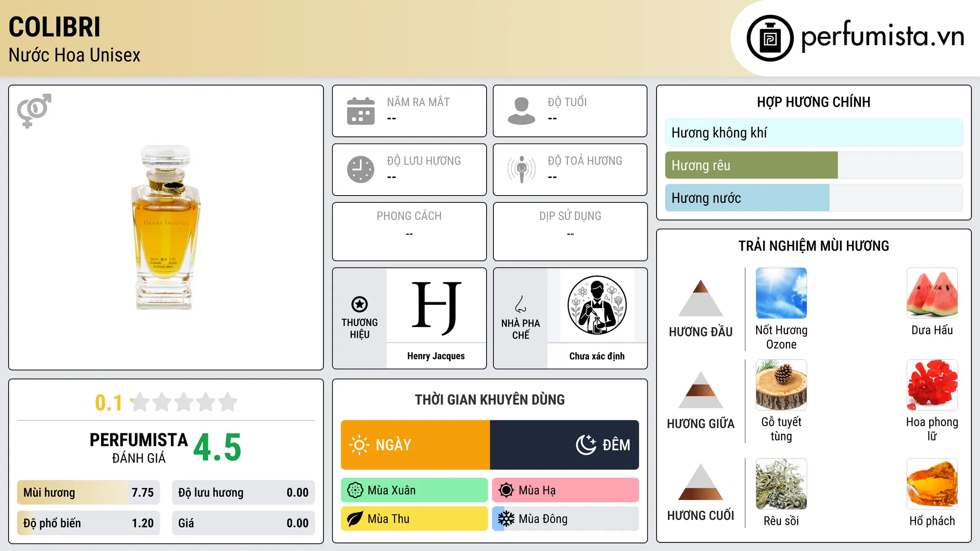This screenshot has height=551, width=980.
Task: Click the perfumista.vn perfume bottle logo icon
Action: 770,38
